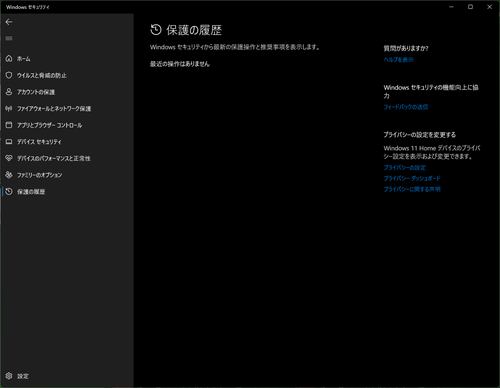The image size is (500, 388).
Task: Click the ヘルプを表示 link
Action: coord(399,60)
